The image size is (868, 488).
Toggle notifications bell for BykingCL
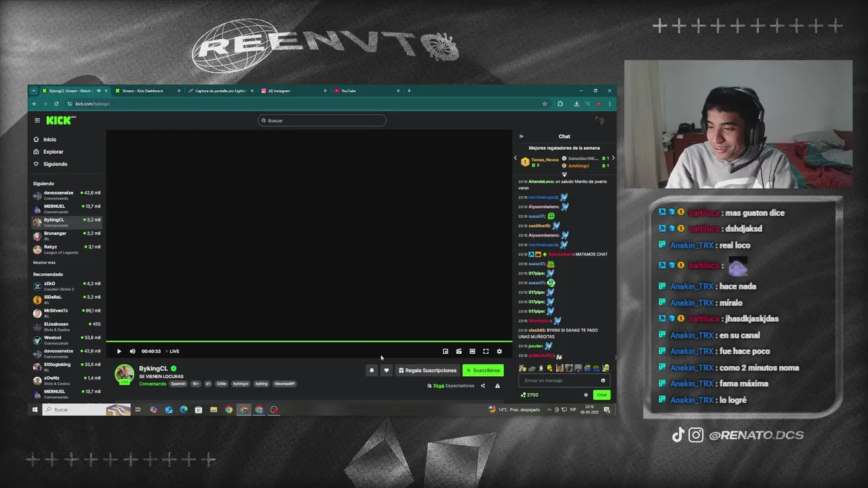(372, 370)
